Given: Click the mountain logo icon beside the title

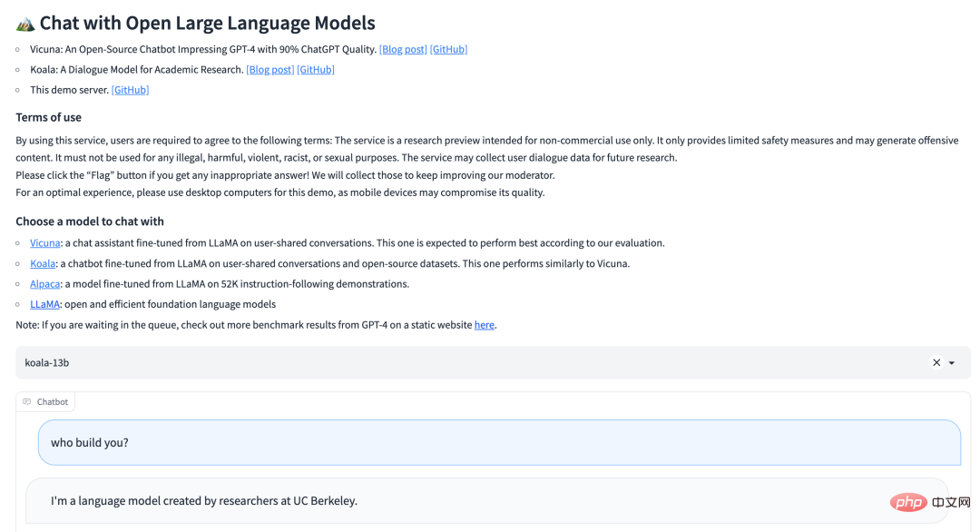Looking at the screenshot, I should [25, 24].
